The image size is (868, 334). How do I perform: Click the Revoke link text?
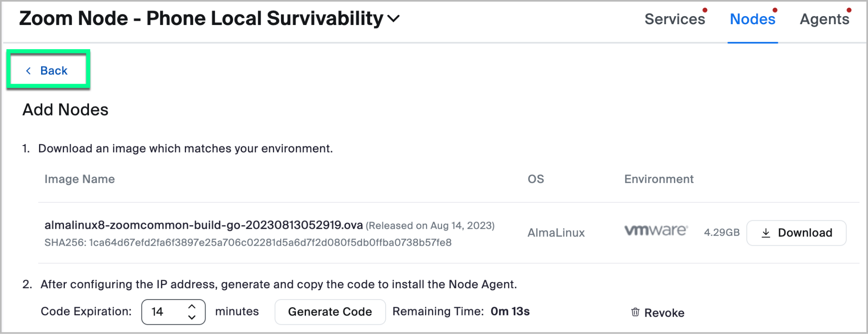pos(664,313)
